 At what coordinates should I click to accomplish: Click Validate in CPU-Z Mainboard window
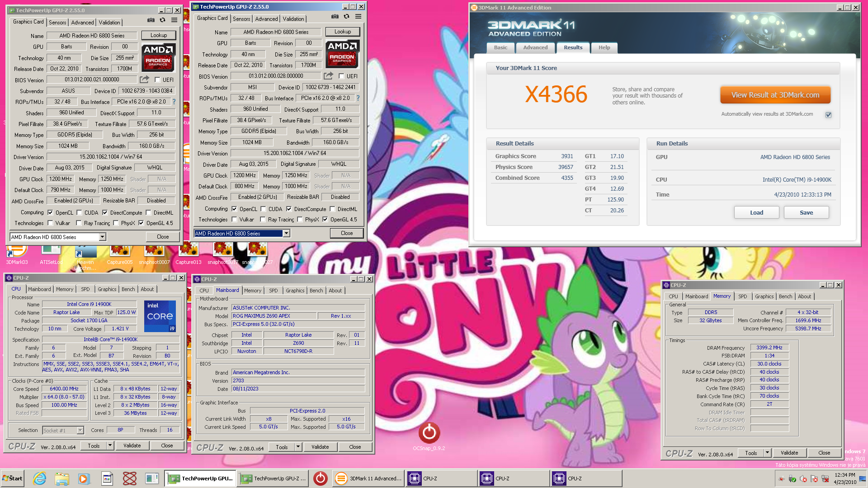click(320, 447)
